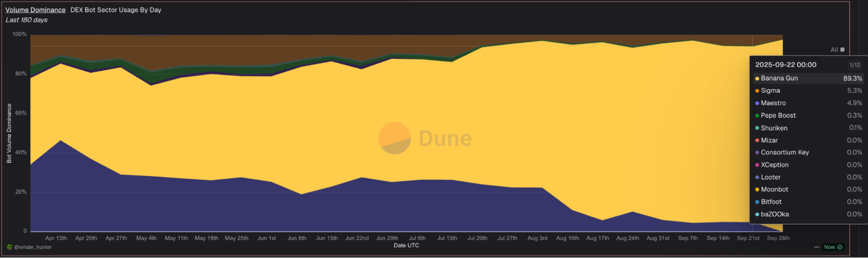Click the green Pepe Boost legend dot
The width and height of the screenshot is (868, 258).
[x=757, y=116]
